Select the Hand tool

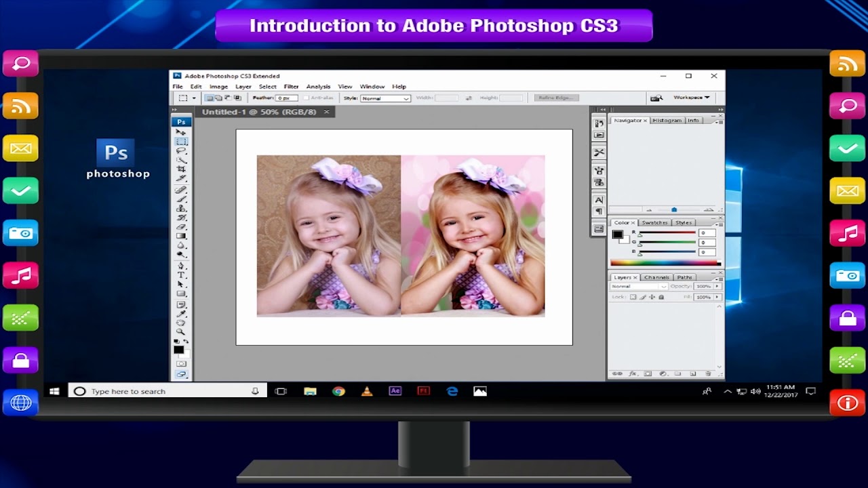point(181,323)
